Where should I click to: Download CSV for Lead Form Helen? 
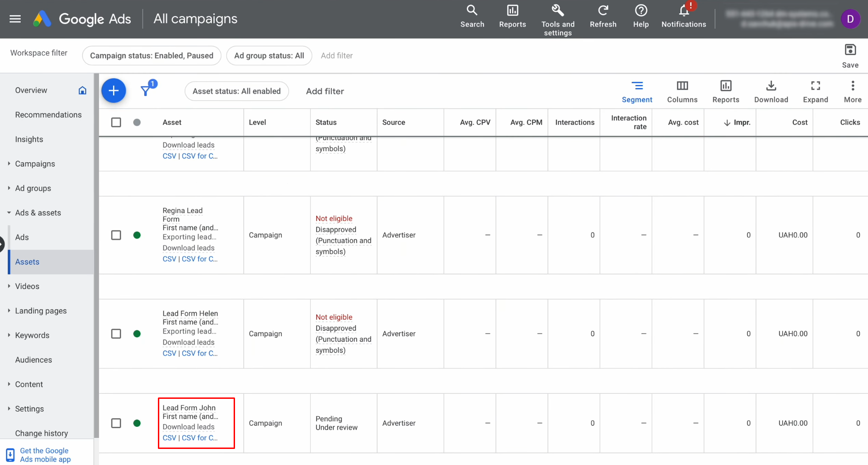pyautogui.click(x=169, y=353)
